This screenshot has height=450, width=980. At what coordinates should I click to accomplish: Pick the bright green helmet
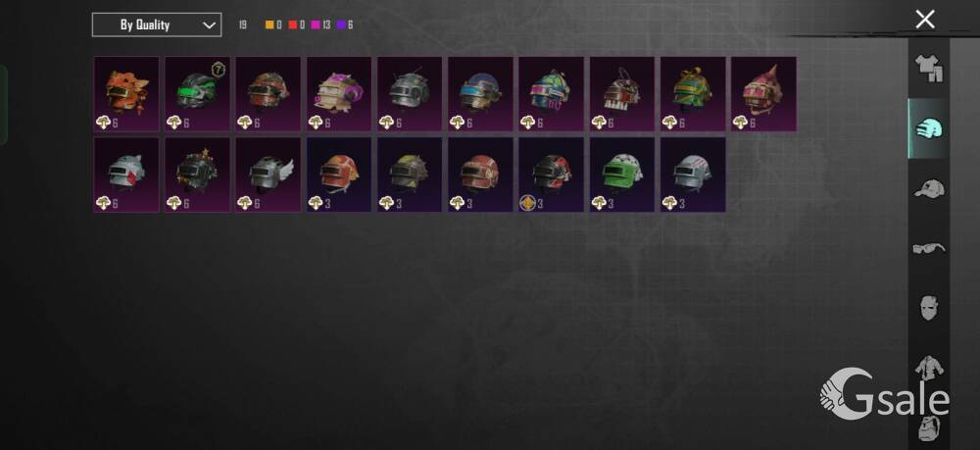coord(622,175)
